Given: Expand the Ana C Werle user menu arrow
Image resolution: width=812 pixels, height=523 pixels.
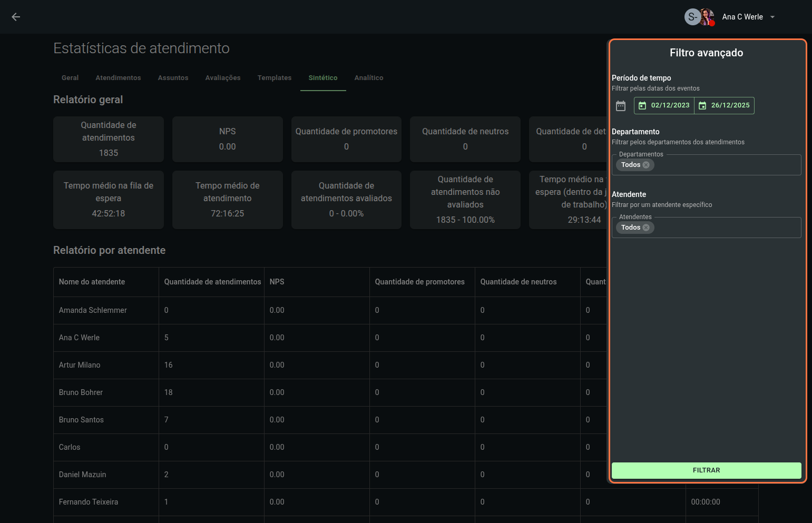Looking at the screenshot, I should click(772, 17).
